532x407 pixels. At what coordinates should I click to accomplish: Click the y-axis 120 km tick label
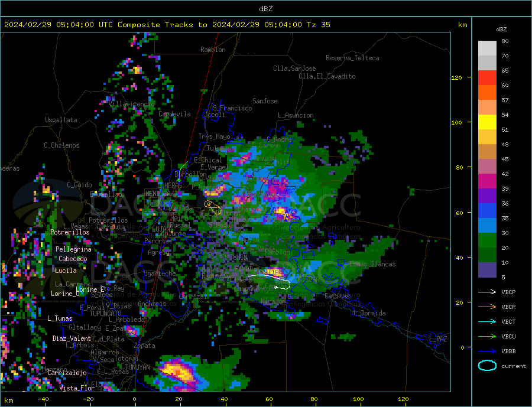coord(457,77)
